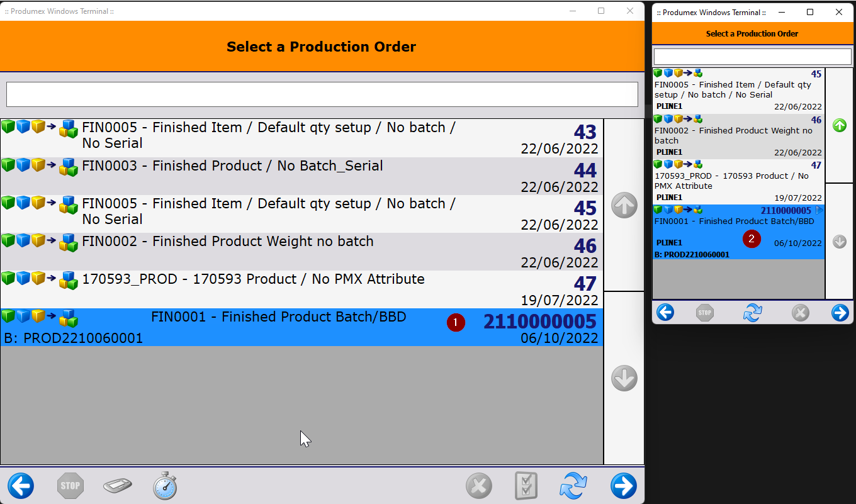856x504 pixels.
Task: Click the grey cancel X icon in the large window
Action: (479, 486)
